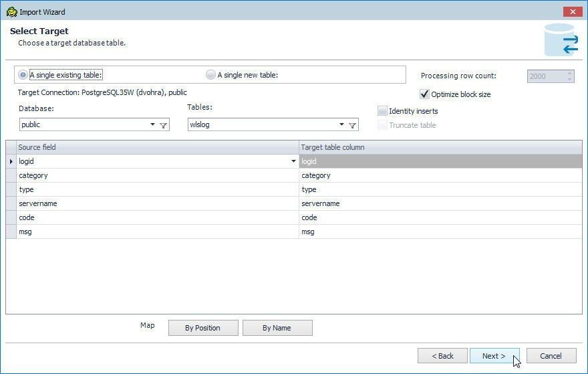Image resolution: width=588 pixels, height=374 pixels.
Task: Select the servername source field cell
Action: click(x=158, y=203)
